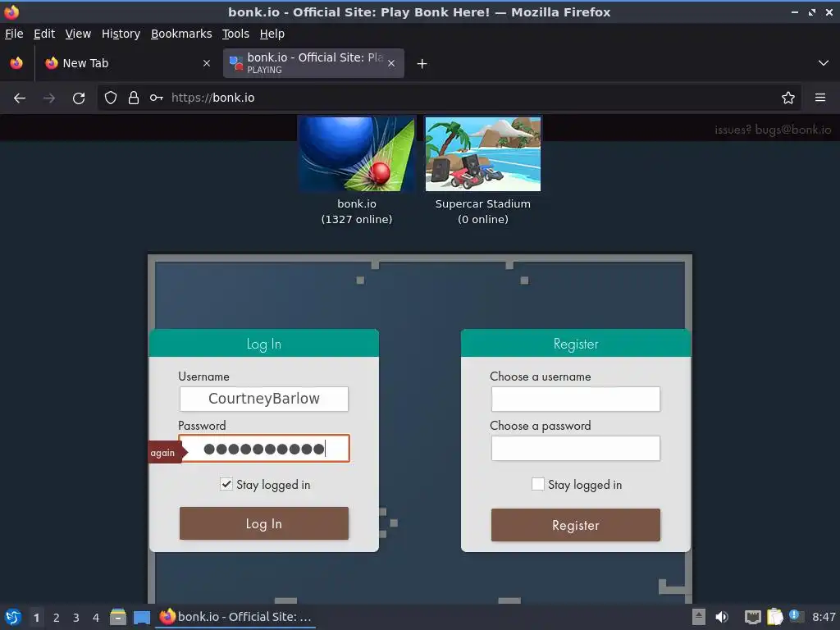Click the Supercar Stadium (0 online) label
The image size is (840, 630).
click(x=483, y=212)
